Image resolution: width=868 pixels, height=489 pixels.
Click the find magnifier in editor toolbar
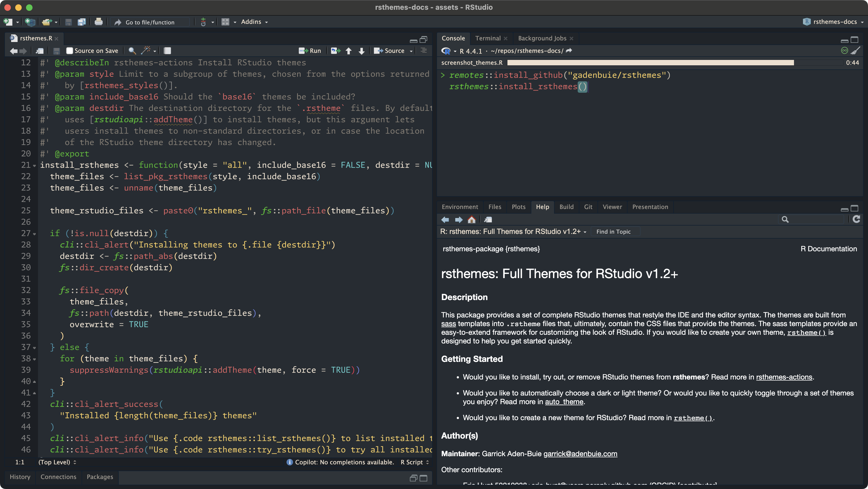pos(132,50)
